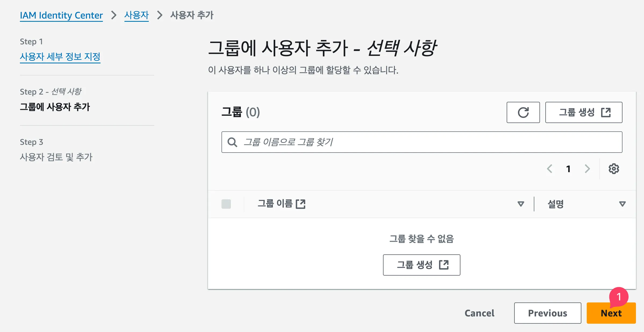The width and height of the screenshot is (644, 332).
Task: Refresh the group list
Action: [523, 113]
